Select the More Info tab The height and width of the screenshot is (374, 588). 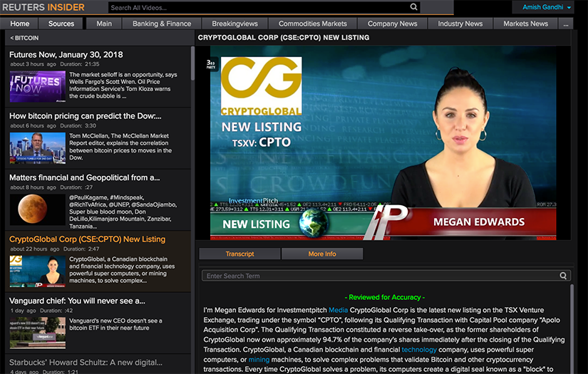point(322,254)
